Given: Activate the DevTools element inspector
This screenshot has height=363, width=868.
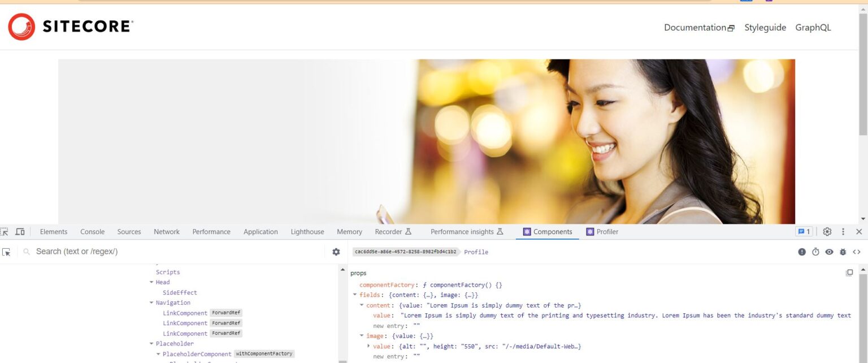Looking at the screenshot, I should 5,231.
